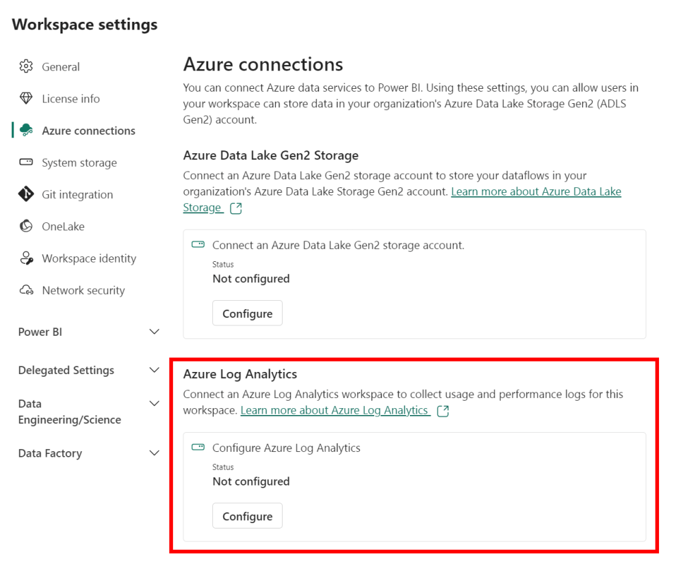Go to Git integration settings

click(77, 195)
